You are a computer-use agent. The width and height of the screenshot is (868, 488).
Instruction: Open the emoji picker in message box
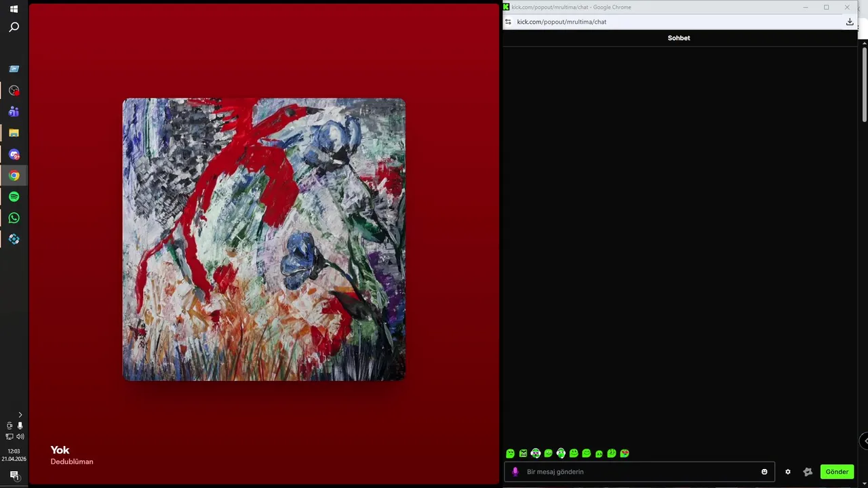tap(764, 472)
